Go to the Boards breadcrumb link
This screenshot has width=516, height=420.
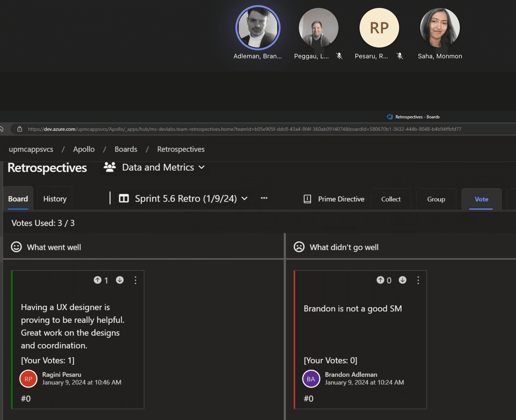(x=126, y=149)
